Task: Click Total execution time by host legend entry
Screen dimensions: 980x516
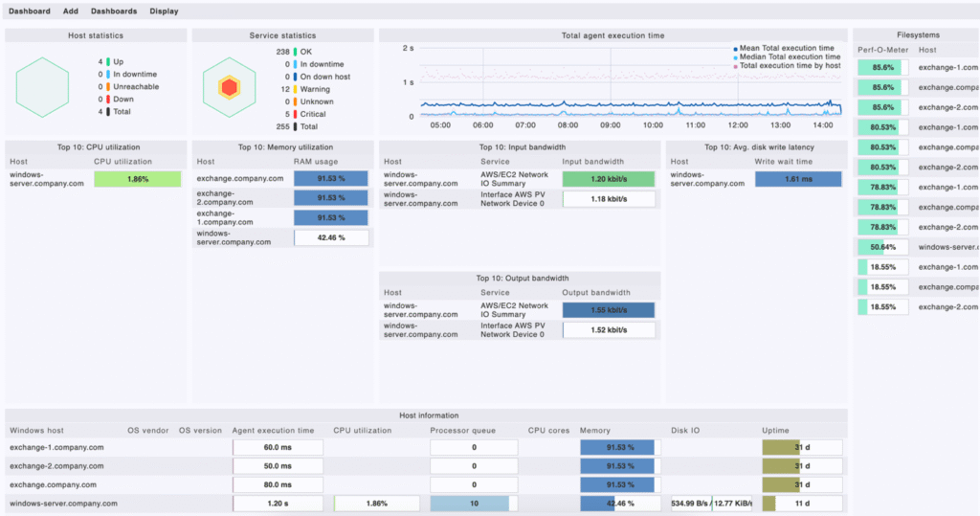Action: [787, 66]
